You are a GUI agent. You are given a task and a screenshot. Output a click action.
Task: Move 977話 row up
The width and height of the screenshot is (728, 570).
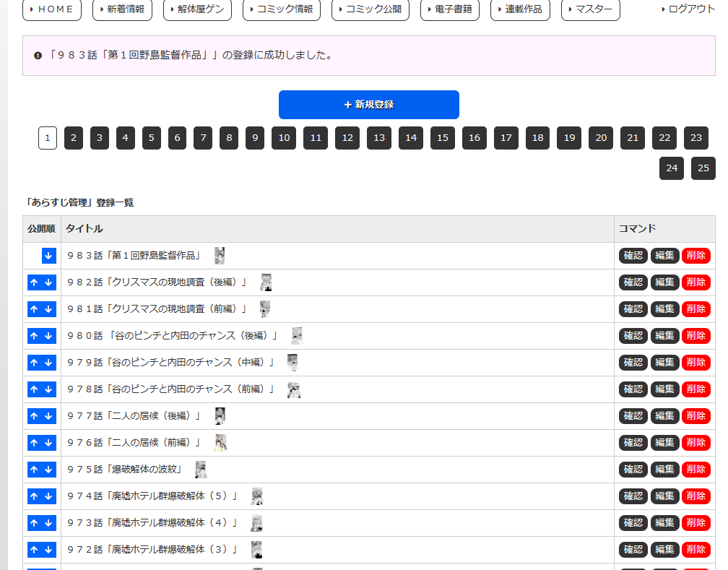pos(35,416)
